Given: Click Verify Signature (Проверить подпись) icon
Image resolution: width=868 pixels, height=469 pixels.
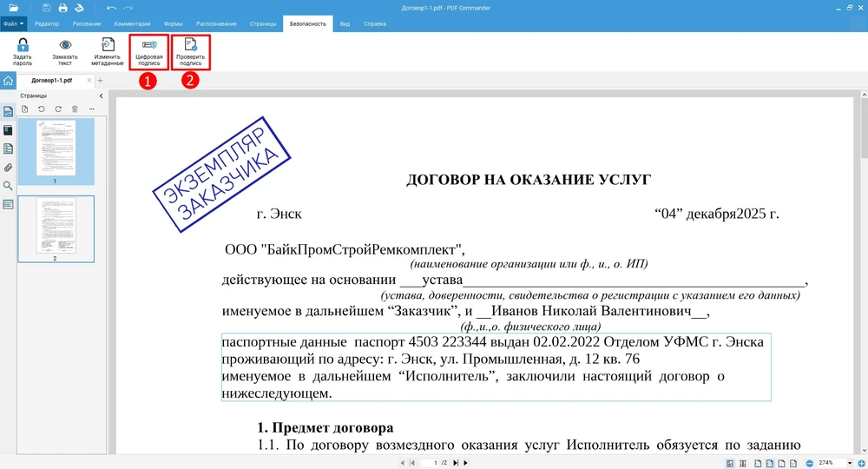Looking at the screenshot, I should click(190, 52).
